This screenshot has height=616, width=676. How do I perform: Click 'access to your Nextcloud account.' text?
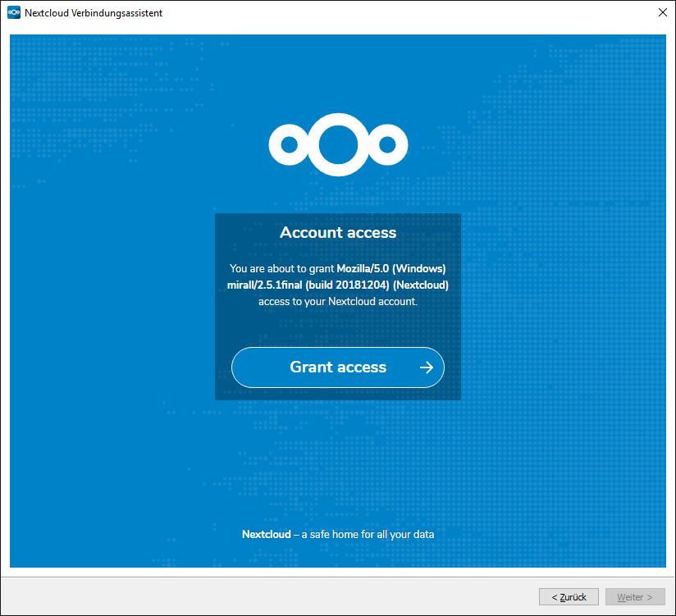(x=338, y=301)
